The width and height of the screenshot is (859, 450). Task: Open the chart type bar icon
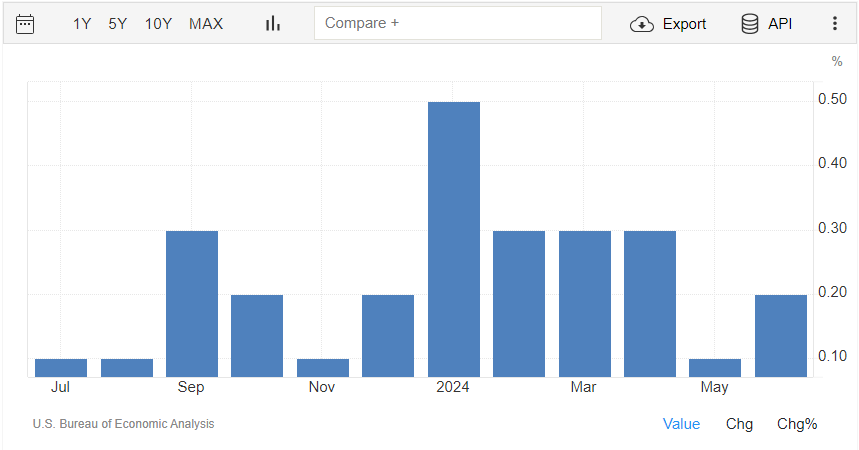point(272,24)
